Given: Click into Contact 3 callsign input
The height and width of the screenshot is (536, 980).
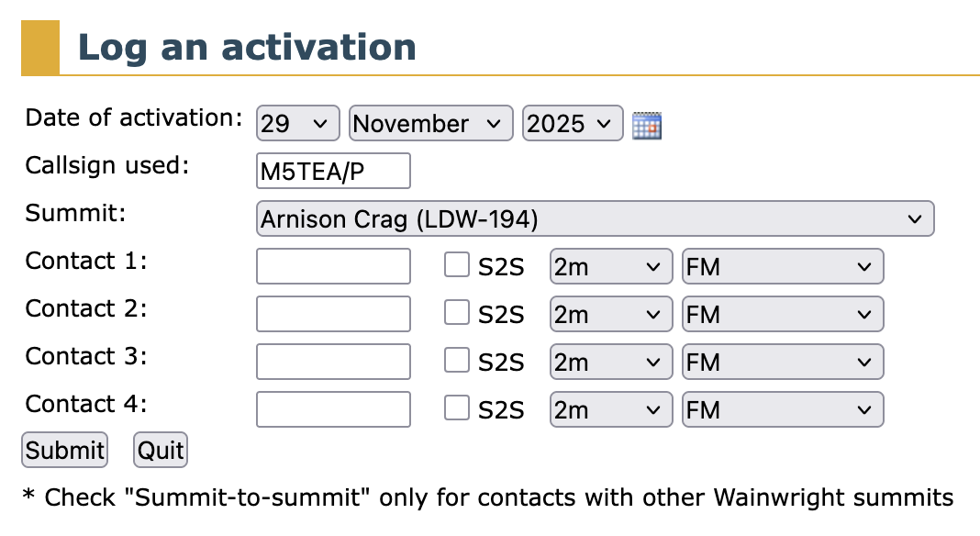Looking at the screenshot, I should coord(333,362).
